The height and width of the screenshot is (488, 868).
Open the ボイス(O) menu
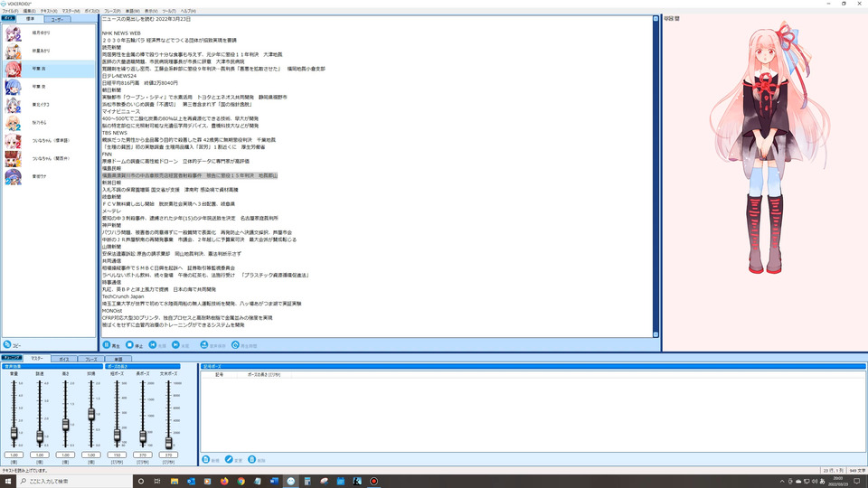point(92,11)
